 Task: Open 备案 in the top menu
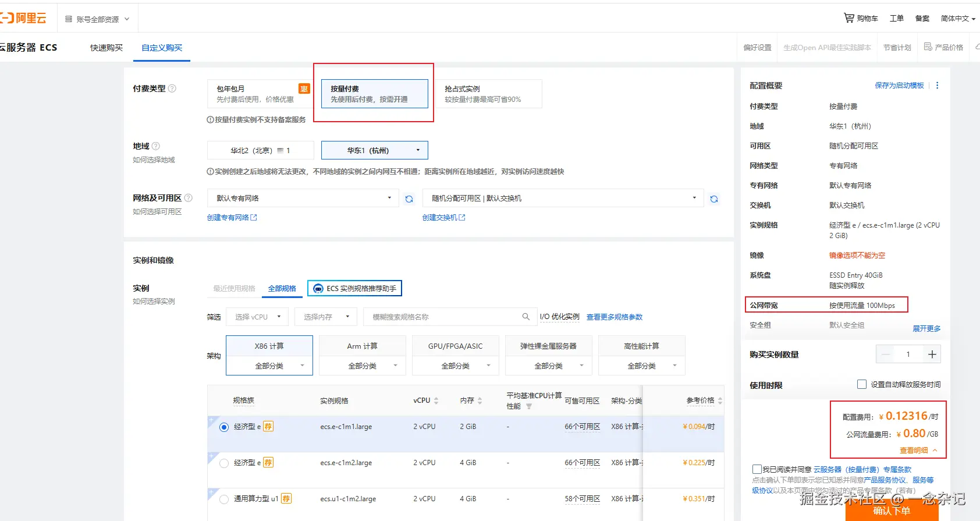922,19
